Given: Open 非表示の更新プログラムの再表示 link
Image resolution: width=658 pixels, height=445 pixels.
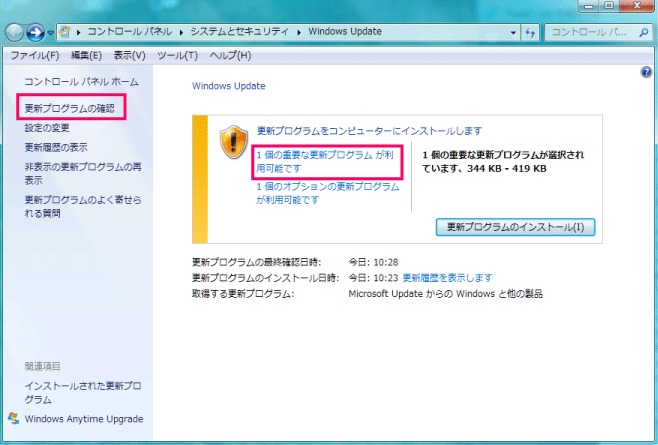Looking at the screenshot, I should coord(83,174).
